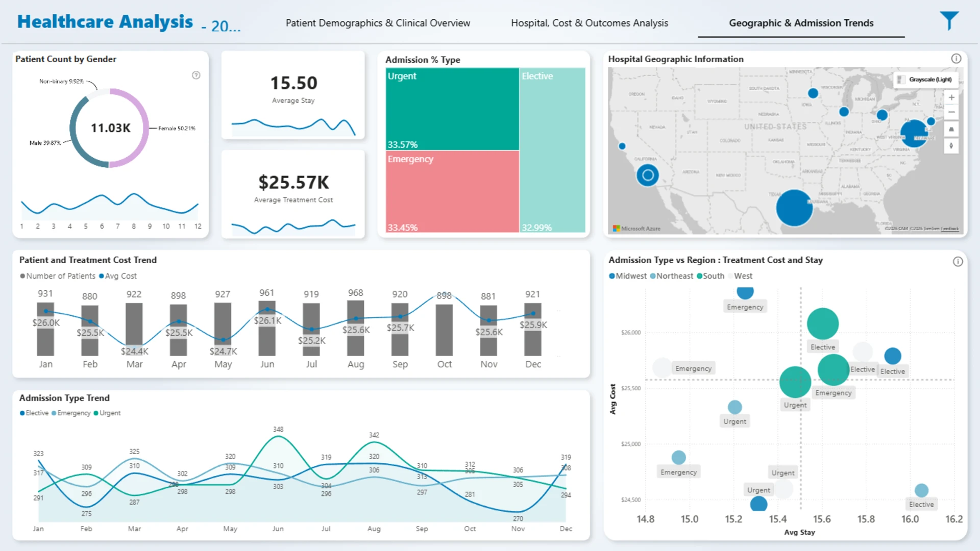Open the filter funnel icon

[x=949, y=20]
